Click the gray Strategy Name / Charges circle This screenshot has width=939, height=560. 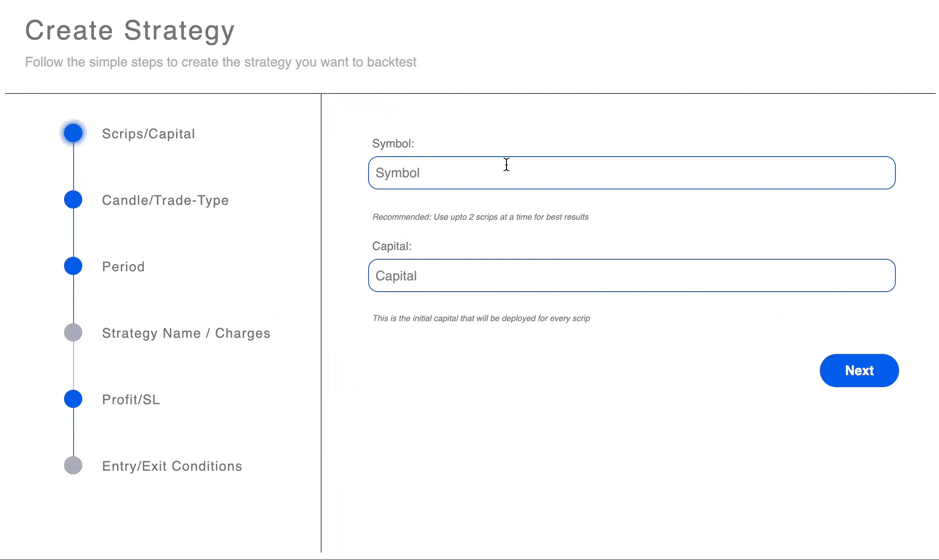coord(73,332)
